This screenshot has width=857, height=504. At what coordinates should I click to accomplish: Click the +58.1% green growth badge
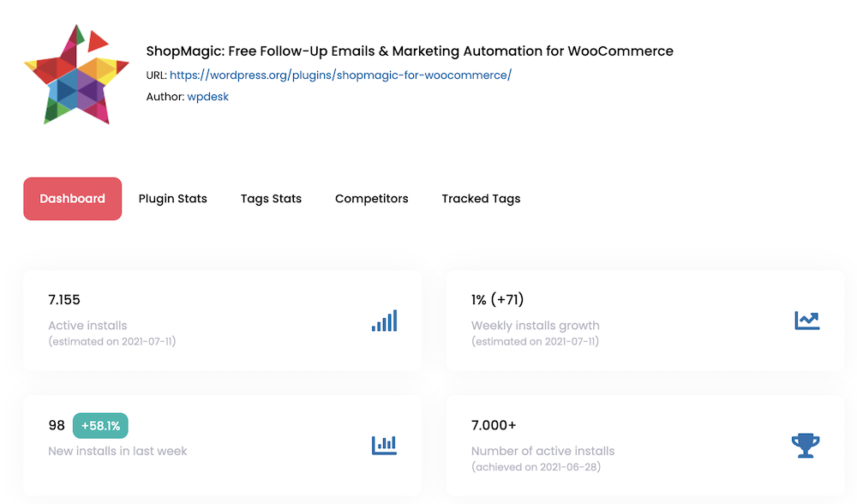100,426
